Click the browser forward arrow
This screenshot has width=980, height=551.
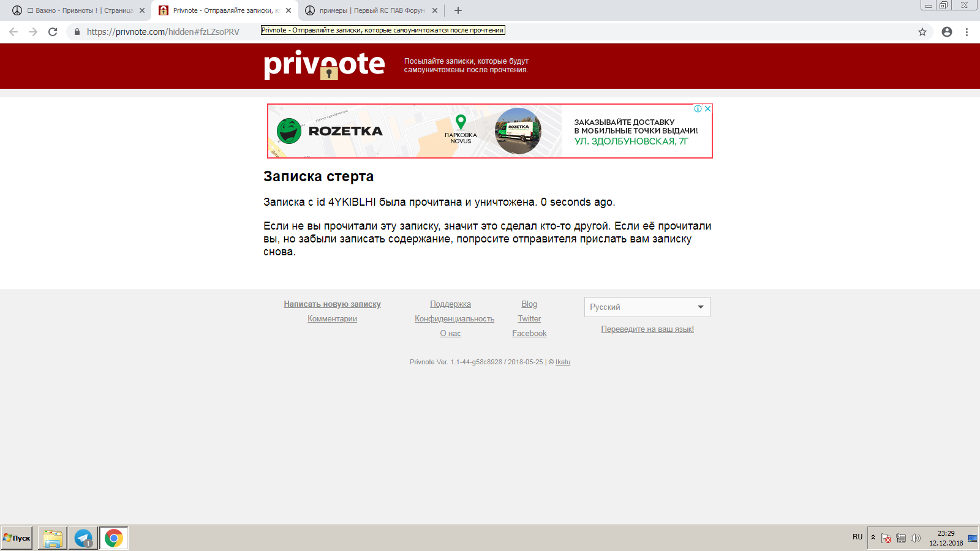(33, 32)
